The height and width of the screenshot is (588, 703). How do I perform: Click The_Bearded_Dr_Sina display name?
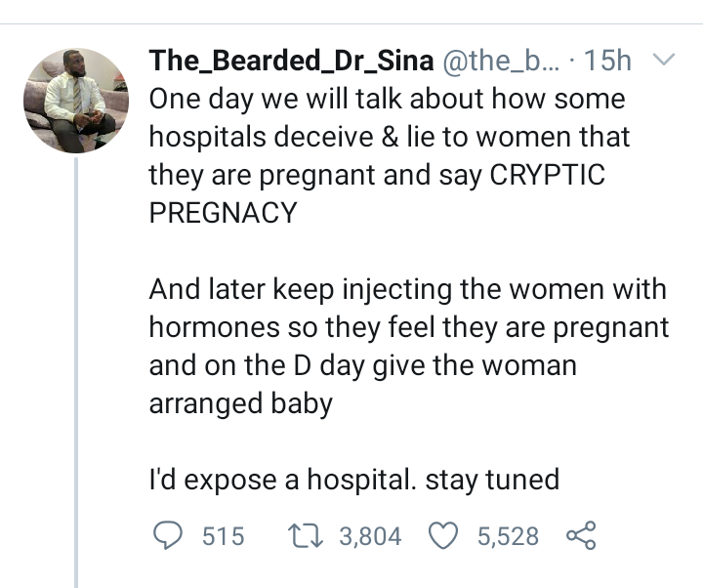pyautogui.click(x=292, y=61)
